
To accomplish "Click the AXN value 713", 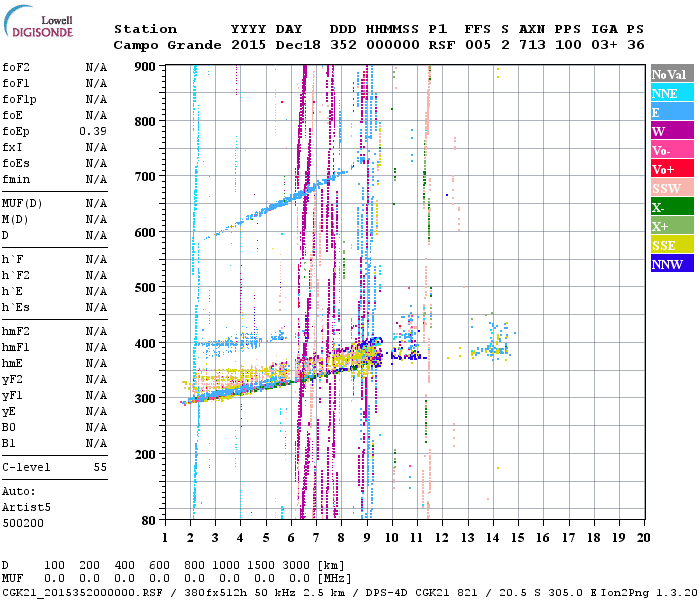I will coord(532,45).
